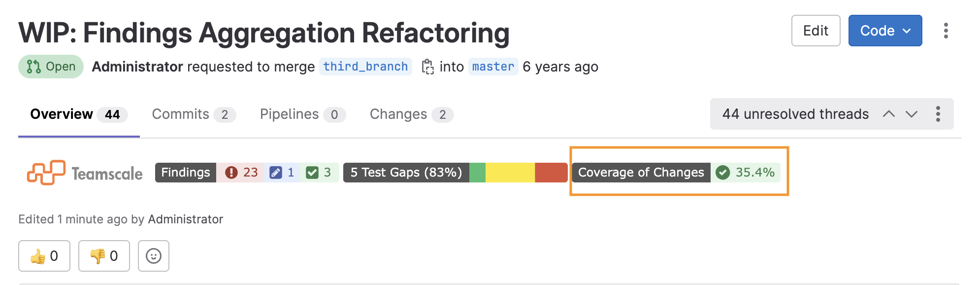The width and height of the screenshot is (980, 285).
Task: Click the blue pencil findings icon
Action: [x=276, y=173]
